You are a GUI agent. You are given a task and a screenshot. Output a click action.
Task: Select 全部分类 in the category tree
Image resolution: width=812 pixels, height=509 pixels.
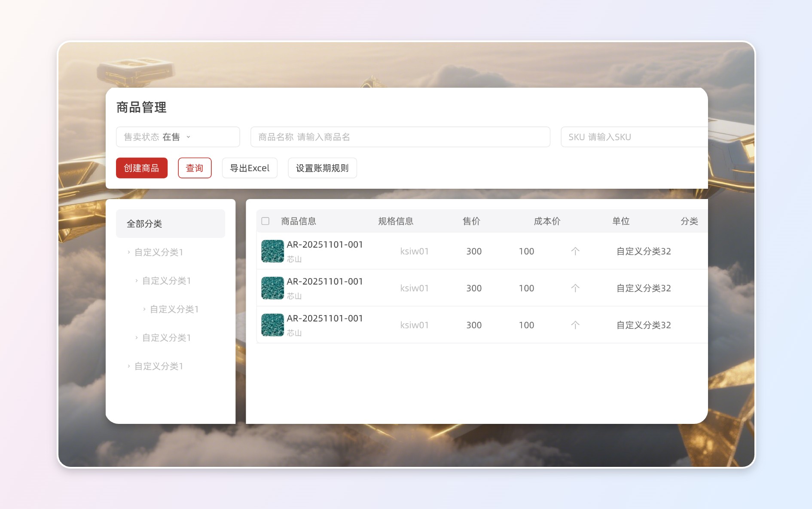[170, 224]
